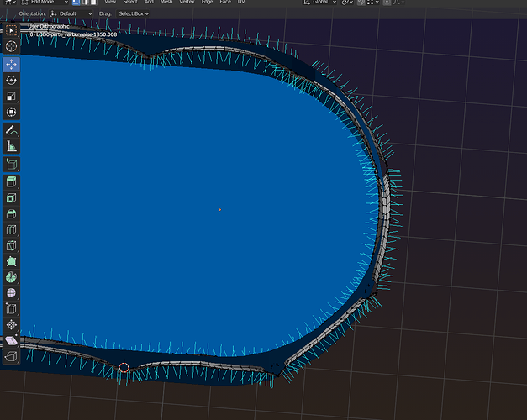The image size is (527, 420).
Task: Activate the Add Cube tool
Action: (x=11, y=165)
